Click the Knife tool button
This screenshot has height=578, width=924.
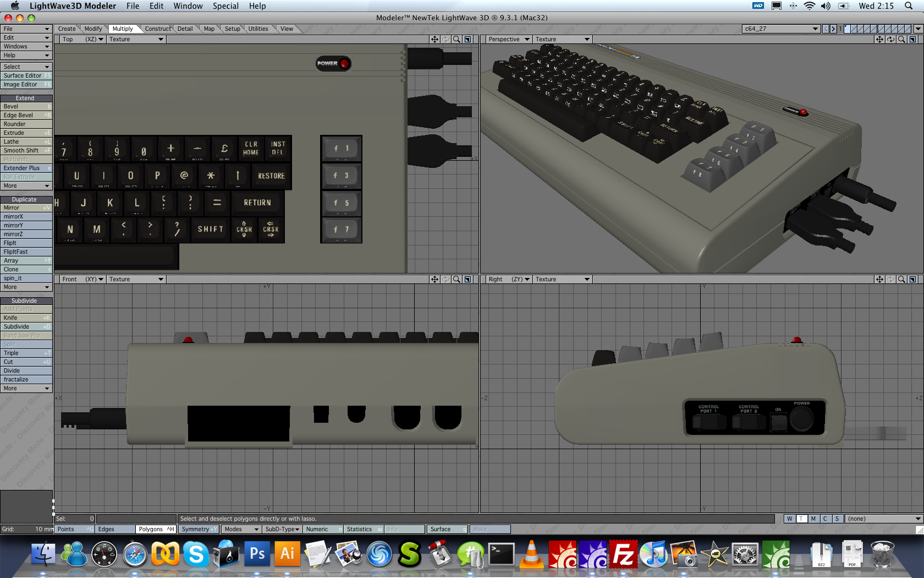coord(26,318)
